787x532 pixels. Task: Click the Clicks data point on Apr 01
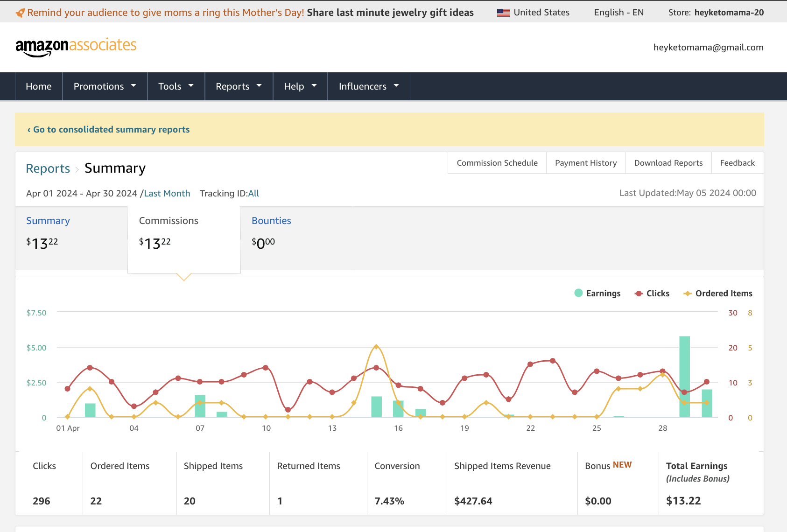(68, 388)
